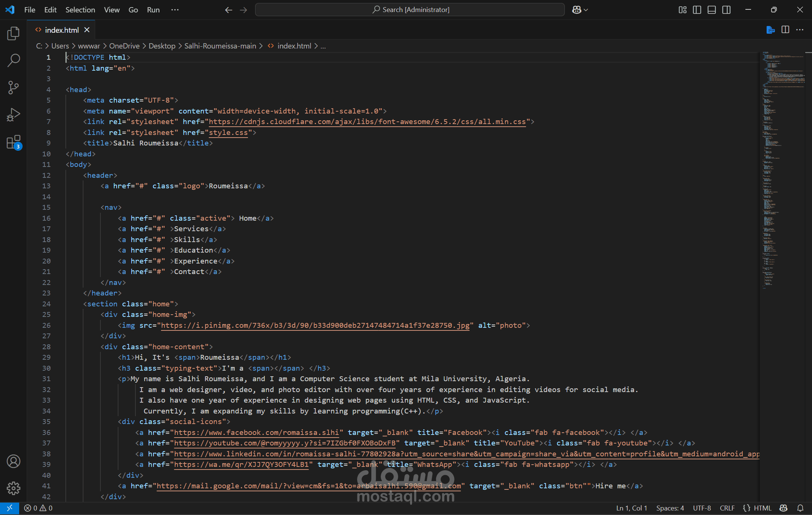Open the Search view in activity bar
The image size is (812, 515).
tap(14, 60)
